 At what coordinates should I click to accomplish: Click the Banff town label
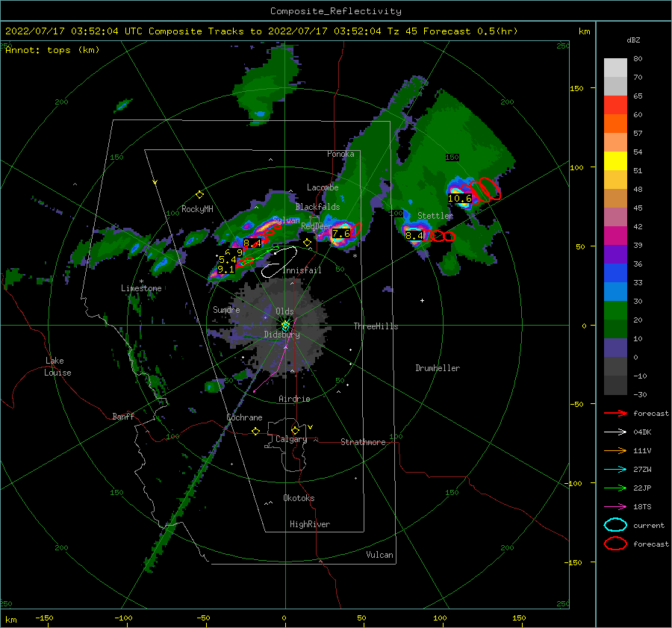click(x=123, y=416)
